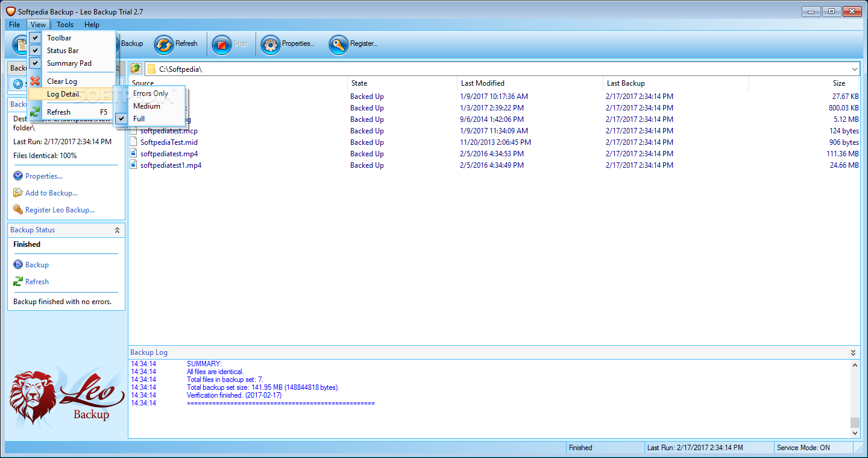This screenshot has height=458, width=868.
Task: Click the red Stop icon in toolbar
Action: [x=222, y=44]
